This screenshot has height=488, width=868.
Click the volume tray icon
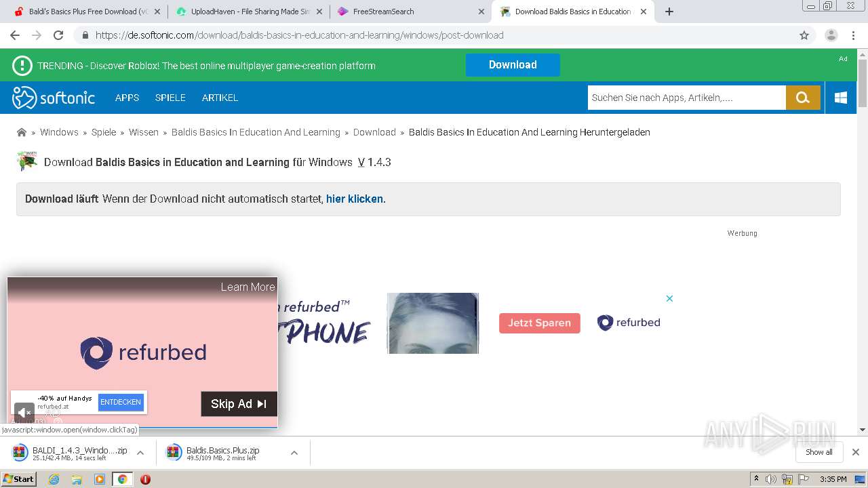click(x=771, y=479)
